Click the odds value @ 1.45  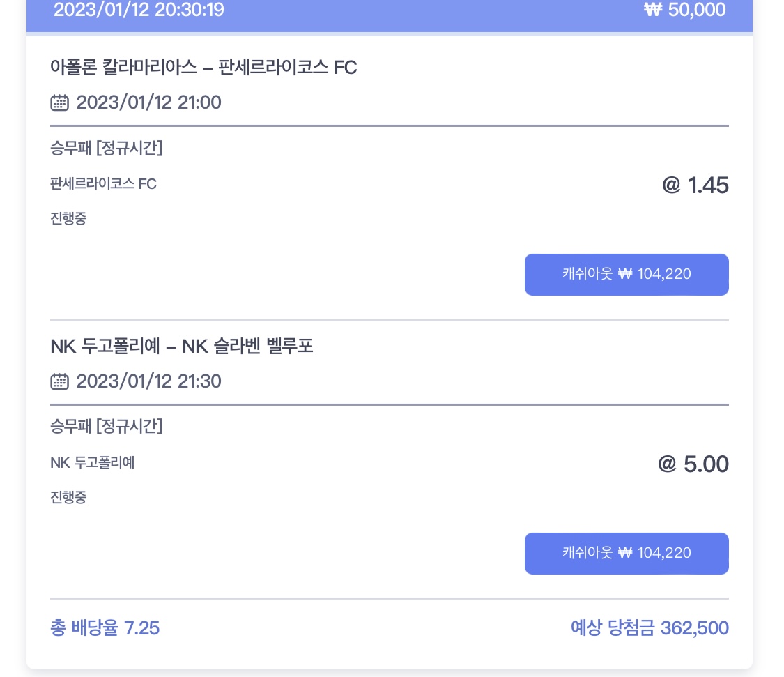tap(695, 185)
